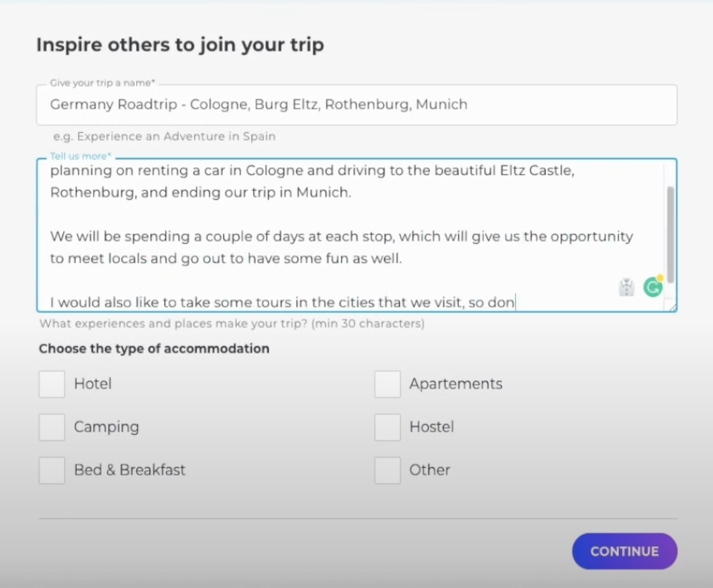This screenshot has height=588, width=713.
Task: Click inside the trip name field
Action: (x=356, y=104)
